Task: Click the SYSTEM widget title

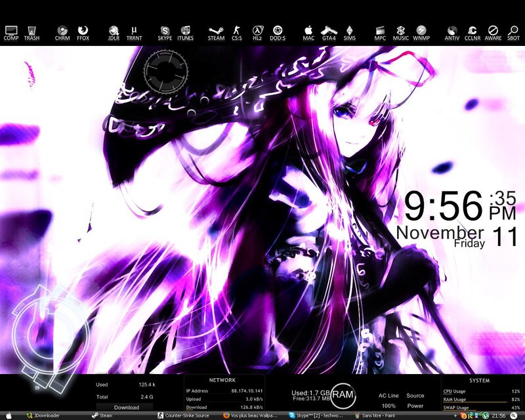Action: pos(480,381)
